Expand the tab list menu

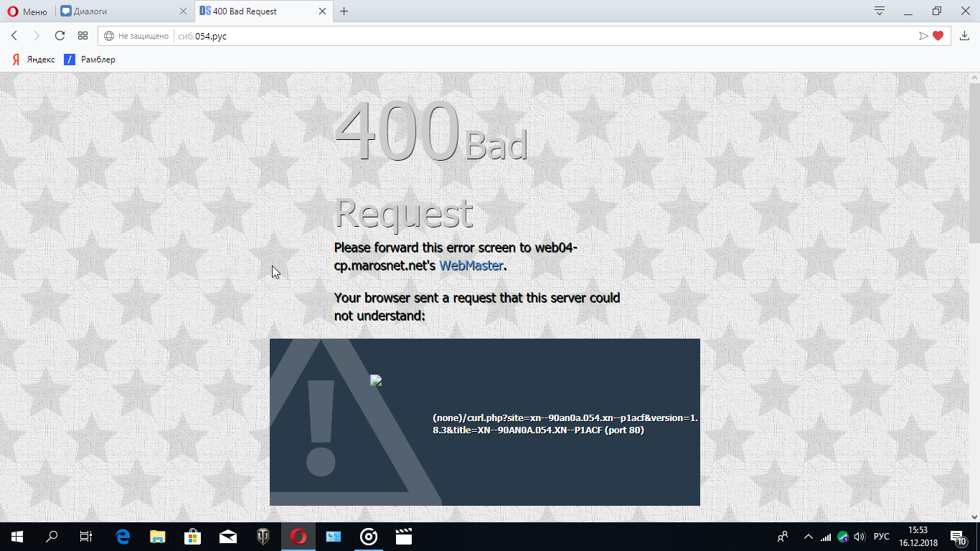(x=879, y=11)
